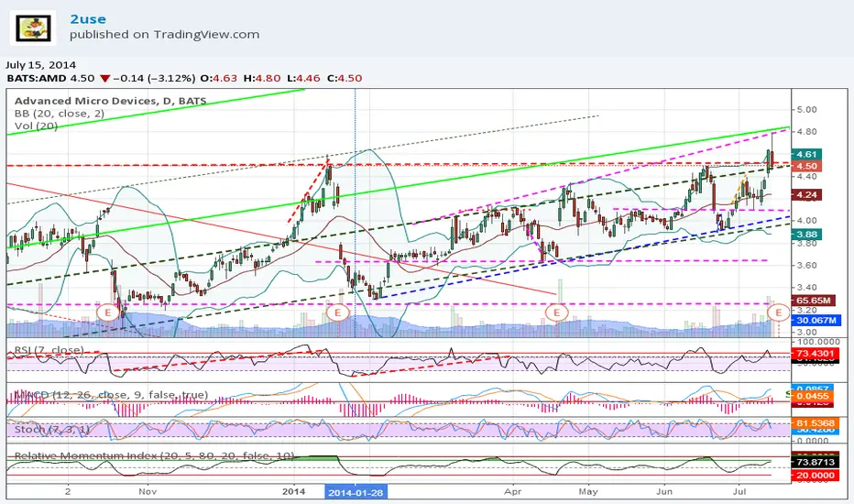Click the 81.5368 Stoch value tag
The height and width of the screenshot is (504, 854).
click(816, 422)
